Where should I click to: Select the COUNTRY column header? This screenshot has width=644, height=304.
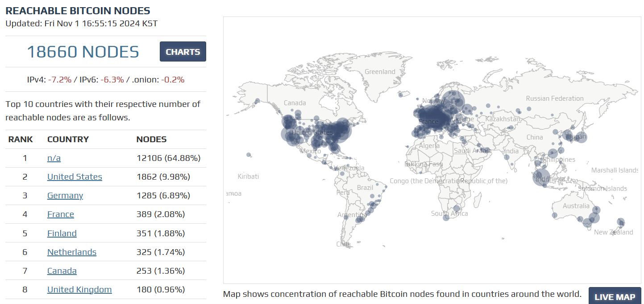coord(68,140)
